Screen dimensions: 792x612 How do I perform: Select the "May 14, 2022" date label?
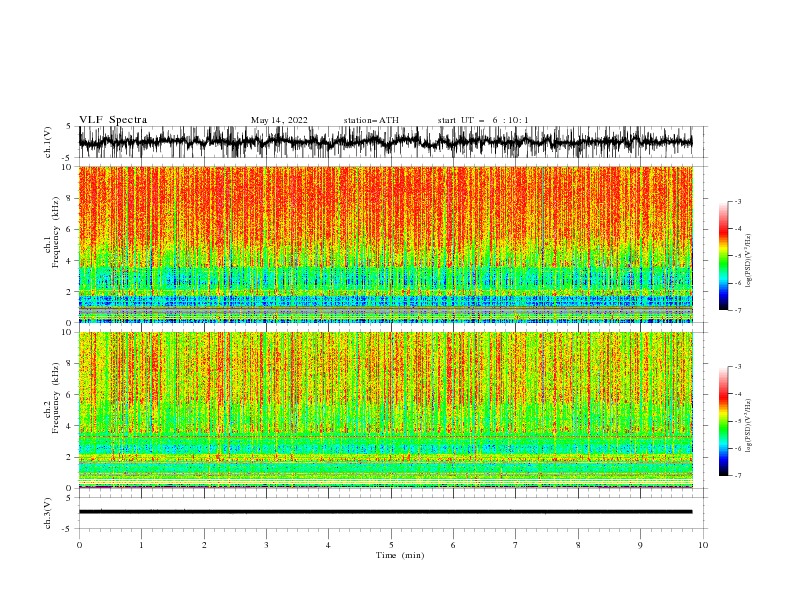coord(279,120)
